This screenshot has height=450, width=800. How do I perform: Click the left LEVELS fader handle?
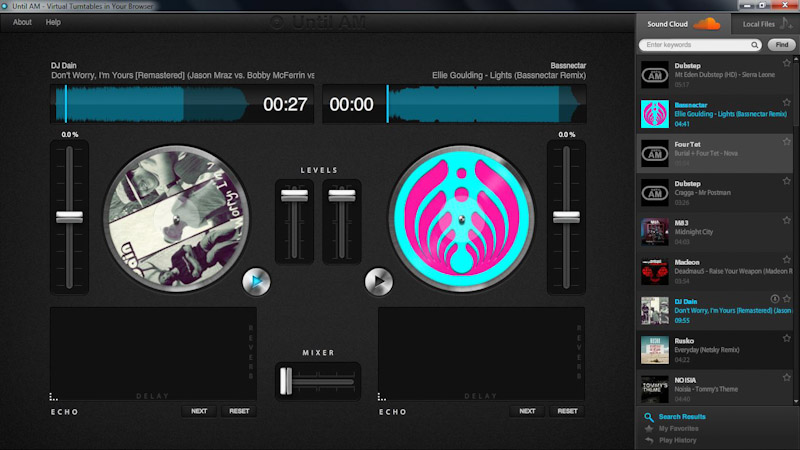tap(294, 195)
